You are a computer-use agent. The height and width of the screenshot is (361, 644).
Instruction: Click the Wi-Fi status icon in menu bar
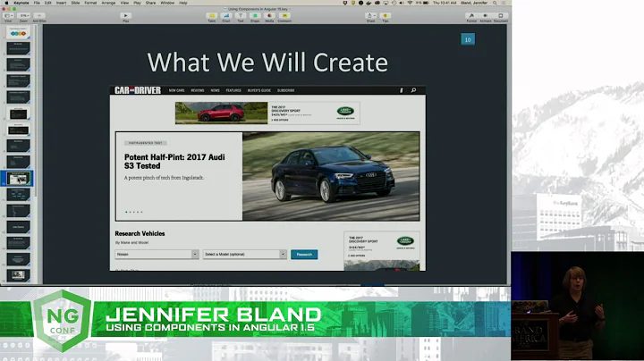[x=410, y=3]
